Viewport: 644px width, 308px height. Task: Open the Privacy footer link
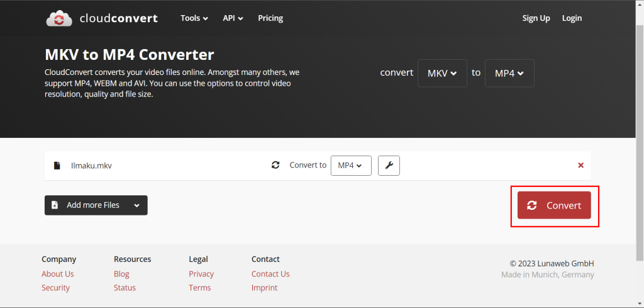pos(201,274)
